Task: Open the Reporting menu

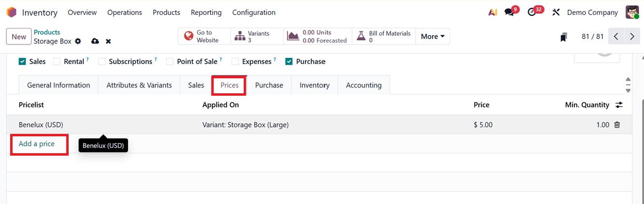Action: click(x=206, y=13)
